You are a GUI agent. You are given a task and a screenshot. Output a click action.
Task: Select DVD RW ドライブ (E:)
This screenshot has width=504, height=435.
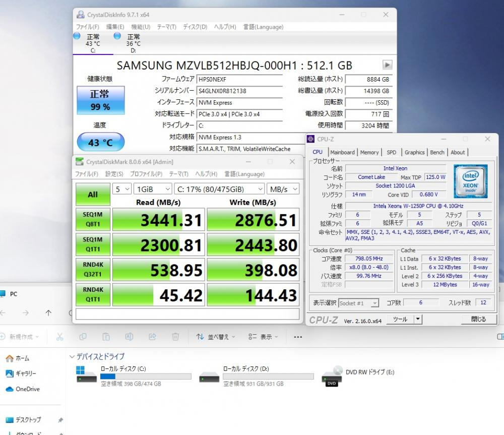358,376
